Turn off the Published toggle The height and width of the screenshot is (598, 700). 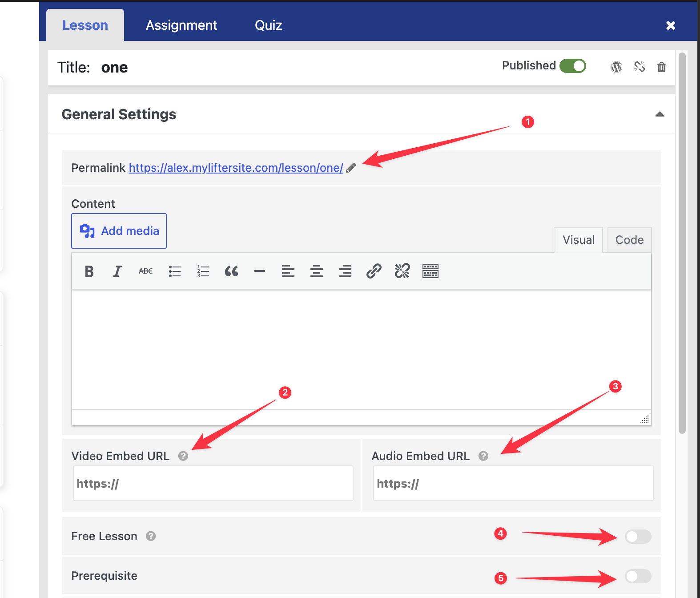coord(573,66)
